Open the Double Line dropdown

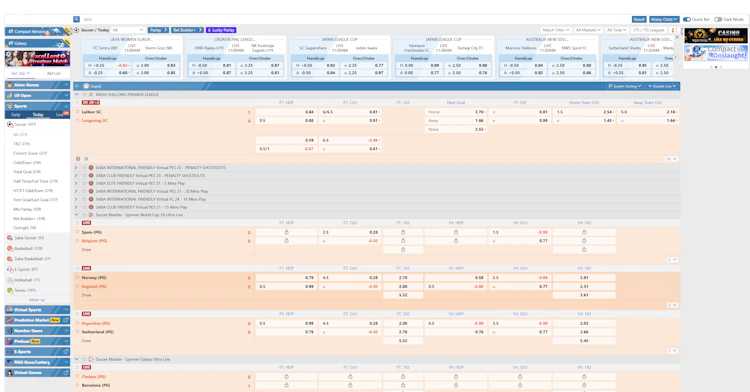coord(662,86)
